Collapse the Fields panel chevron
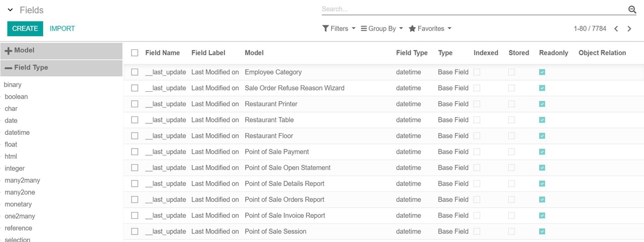644x242 pixels. click(x=10, y=10)
